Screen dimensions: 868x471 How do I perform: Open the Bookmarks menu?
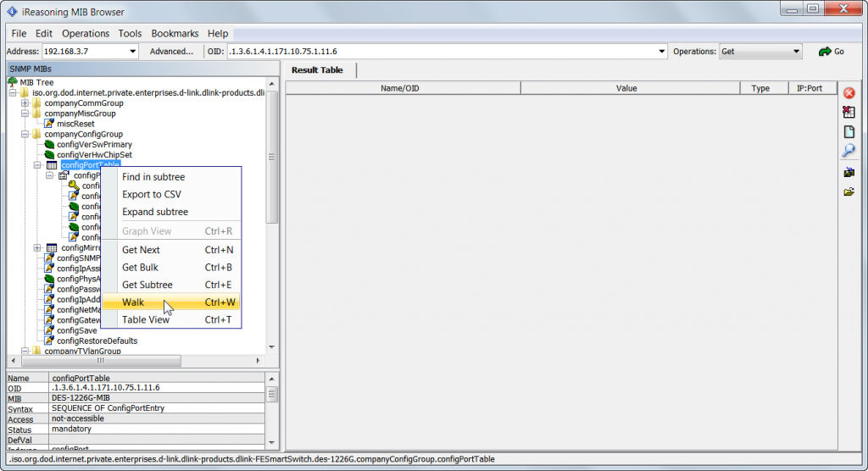175,33
